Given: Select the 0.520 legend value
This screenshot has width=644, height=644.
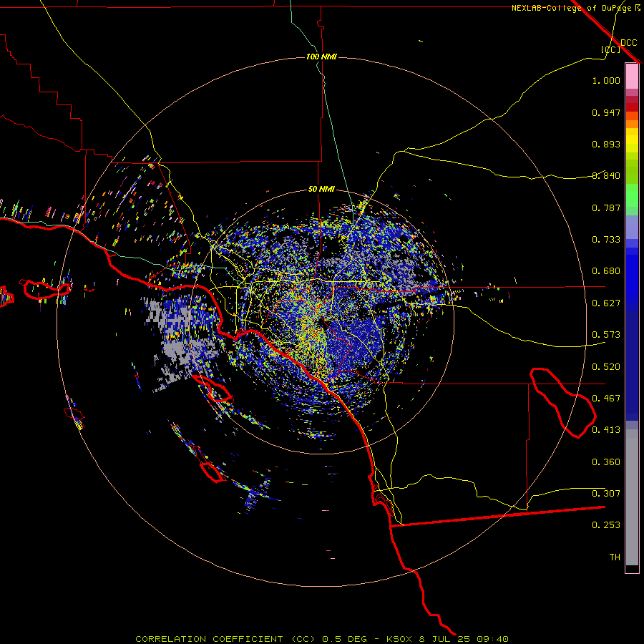Looking at the screenshot, I should pos(606,367).
